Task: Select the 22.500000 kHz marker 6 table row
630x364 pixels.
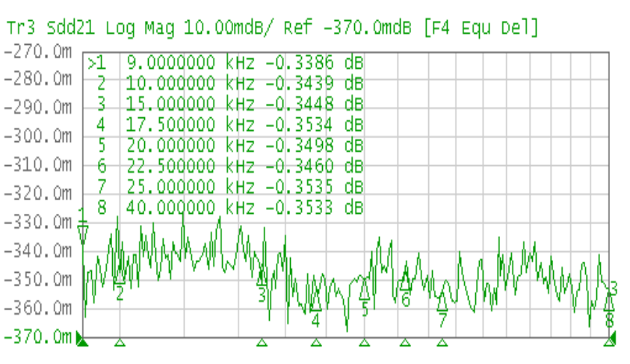Action: point(224,165)
